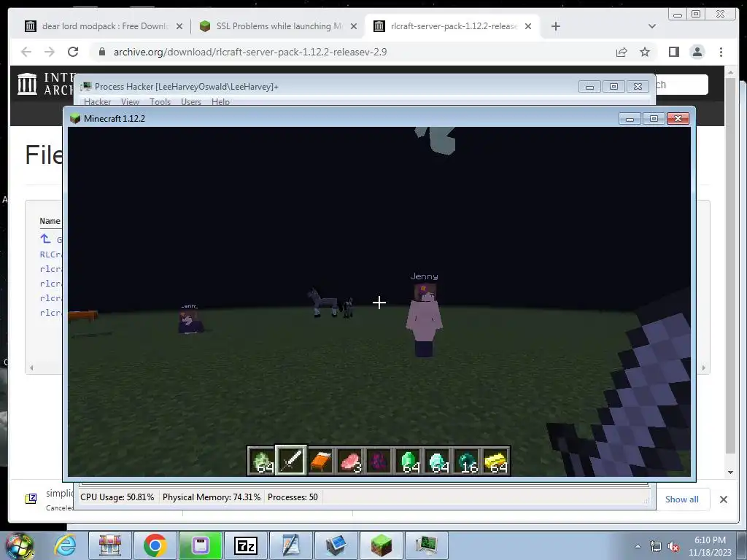This screenshot has width=747, height=560.
Task: Go back in Chrome
Action: (26, 52)
